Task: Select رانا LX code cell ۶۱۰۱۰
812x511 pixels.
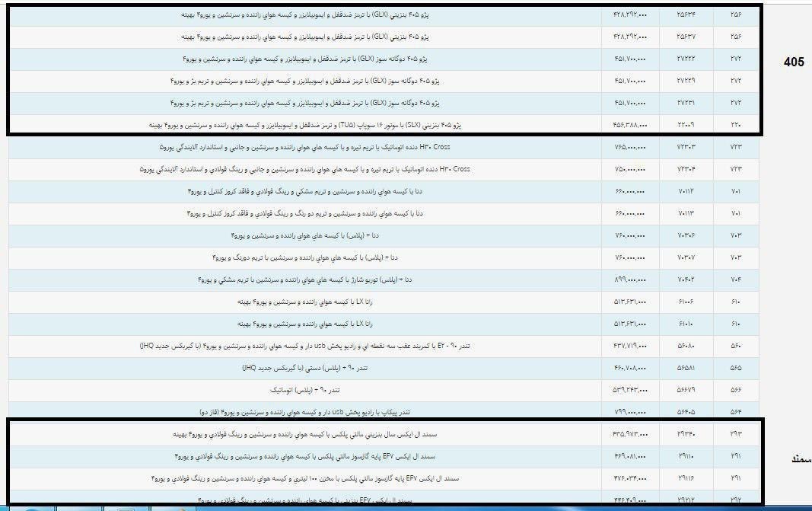Action: coord(686,324)
